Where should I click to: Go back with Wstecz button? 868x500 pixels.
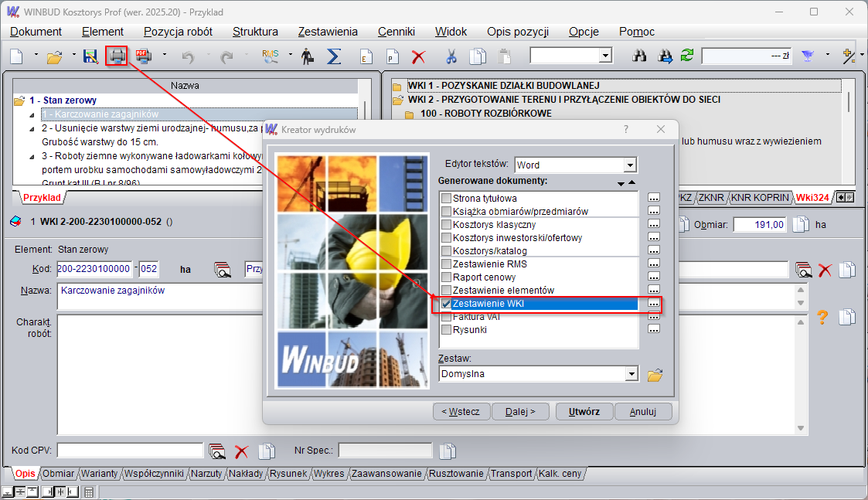click(x=461, y=412)
